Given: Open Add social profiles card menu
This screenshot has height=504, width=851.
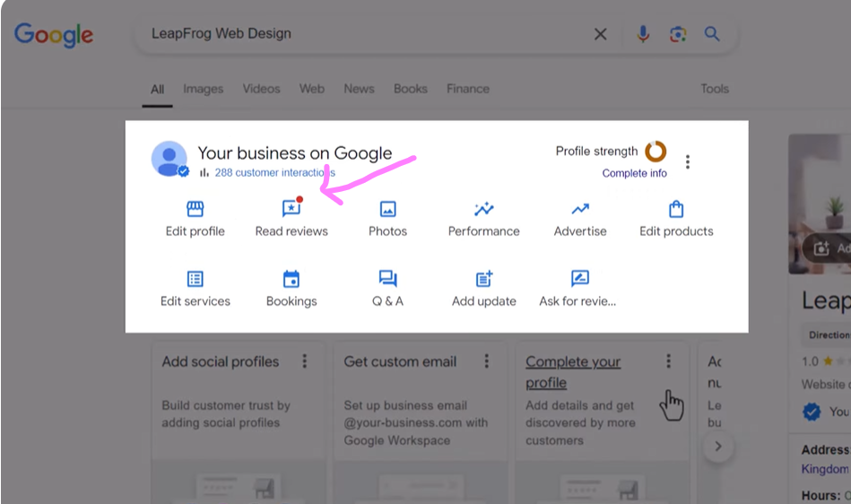Looking at the screenshot, I should click(305, 361).
